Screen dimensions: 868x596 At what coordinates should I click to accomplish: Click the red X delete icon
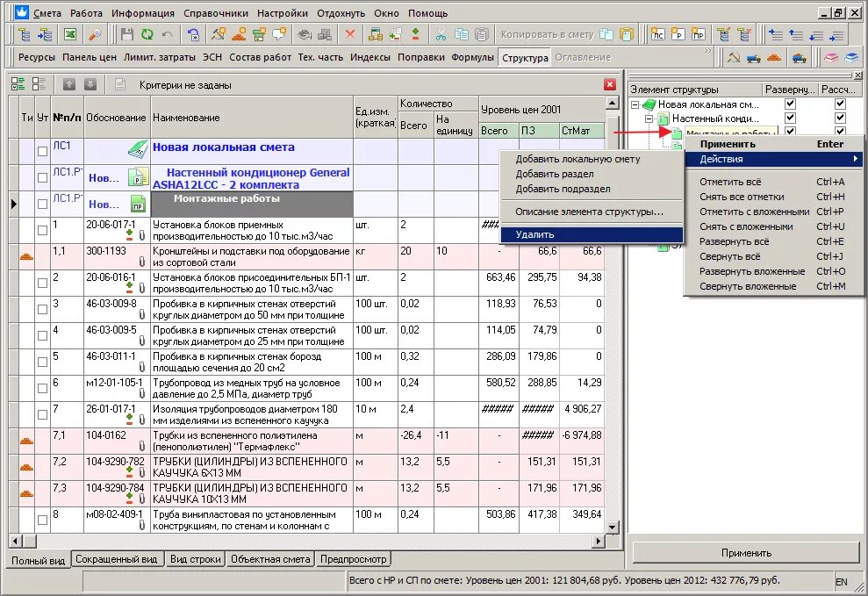click(350, 35)
